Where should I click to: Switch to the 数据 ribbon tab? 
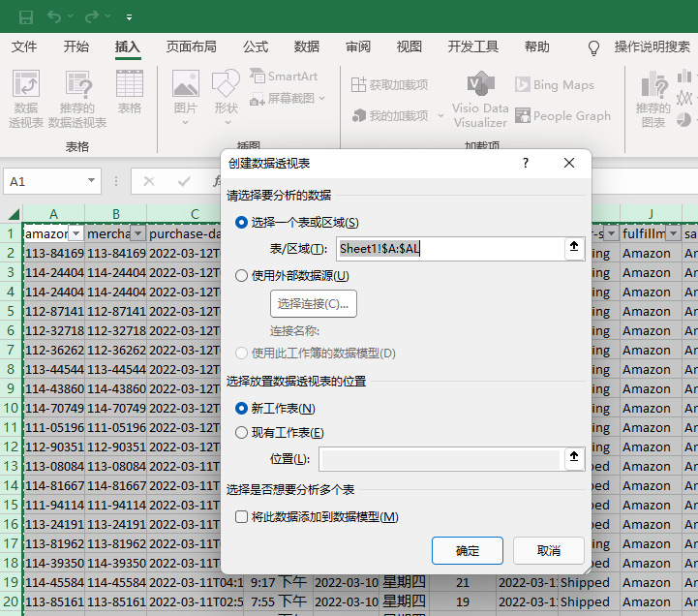point(307,46)
